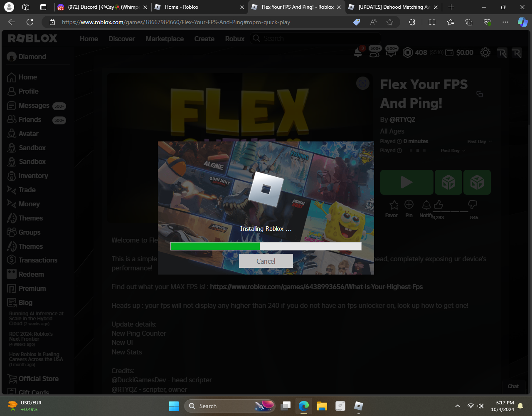Open the Robux balance showing 408

tap(415, 52)
